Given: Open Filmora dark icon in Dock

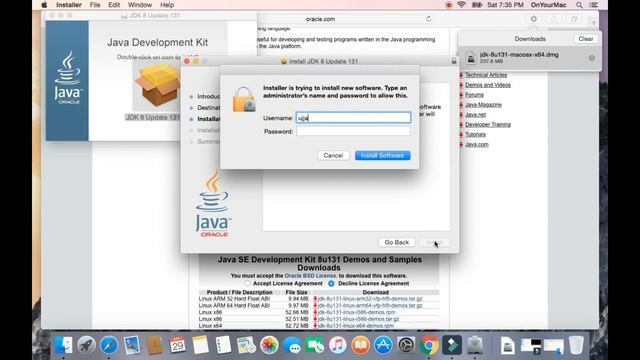Looking at the screenshot, I should pos(452,345).
